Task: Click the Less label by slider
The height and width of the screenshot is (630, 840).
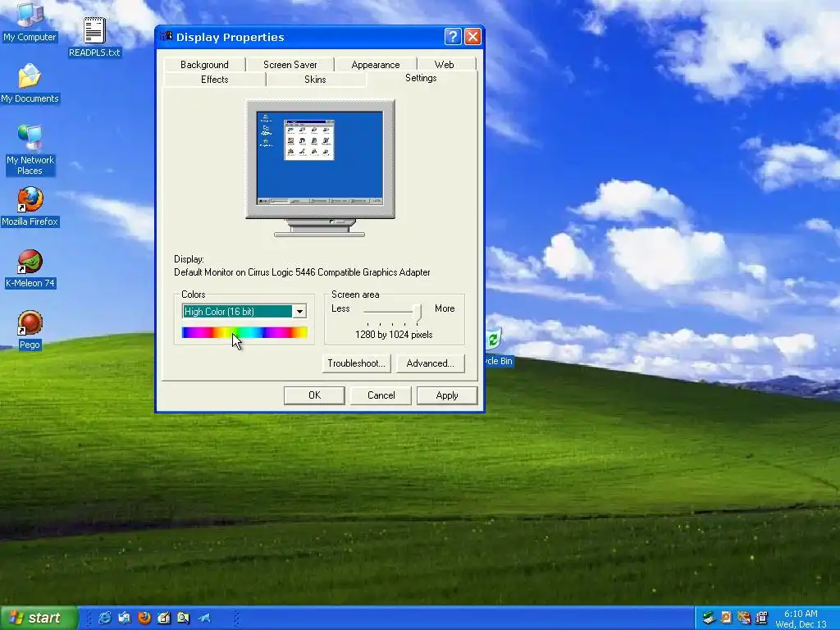Action: point(340,308)
